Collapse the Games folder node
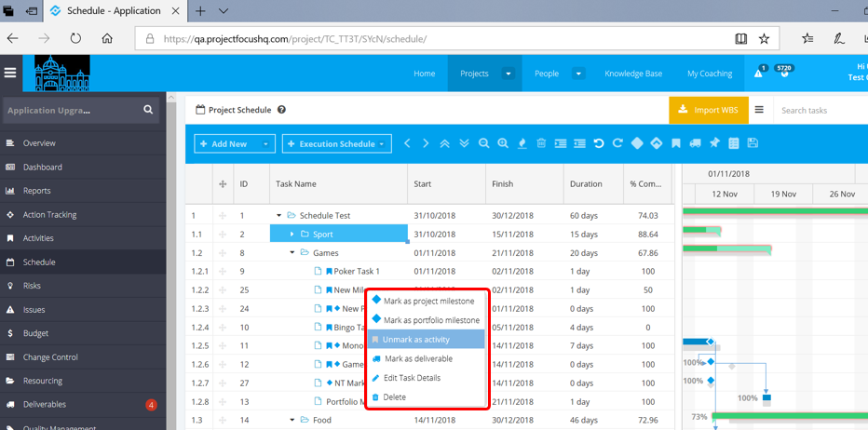 292,253
